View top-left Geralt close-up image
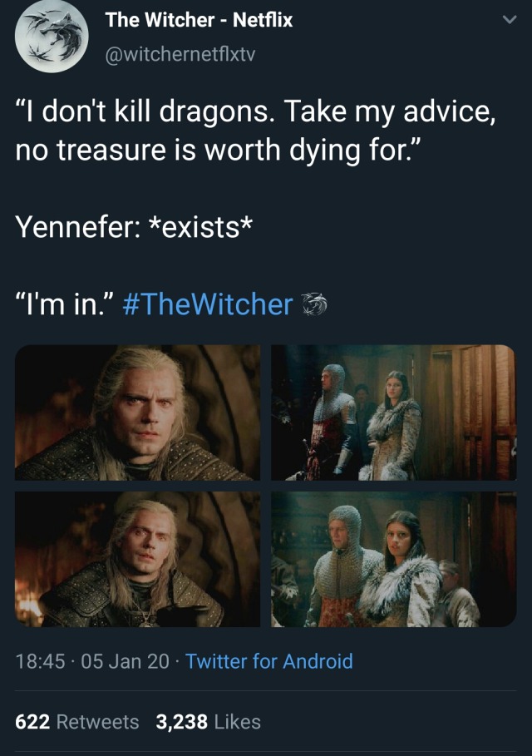532x756 pixels. [137, 413]
